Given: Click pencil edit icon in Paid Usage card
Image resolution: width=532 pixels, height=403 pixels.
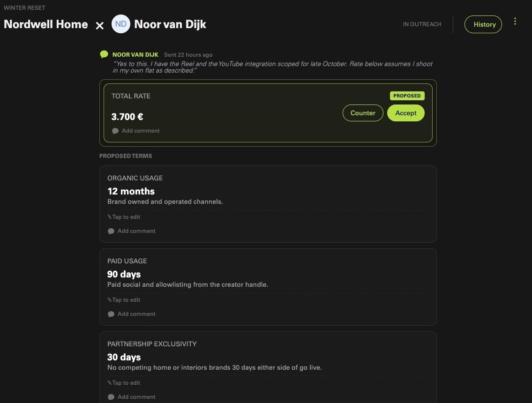Looking at the screenshot, I should click(109, 300).
